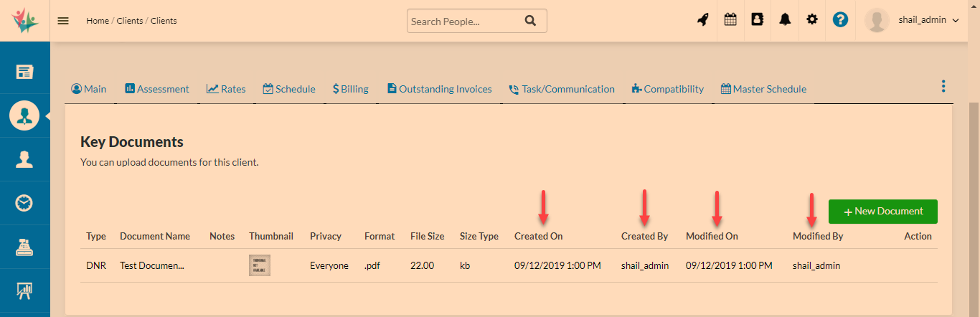980x317 pixels.
Task: Click the search magnifier icon
Action: pyautogui.click(x=530, y=21)
